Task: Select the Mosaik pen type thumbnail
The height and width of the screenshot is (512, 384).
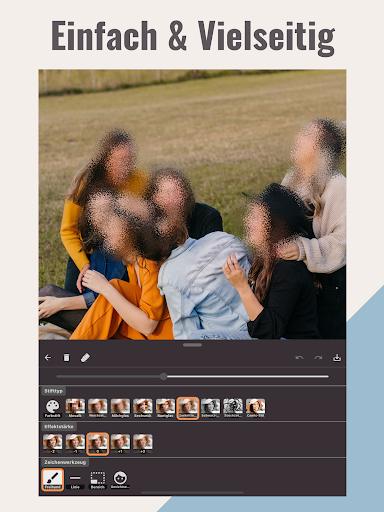Action: (75, 408)
